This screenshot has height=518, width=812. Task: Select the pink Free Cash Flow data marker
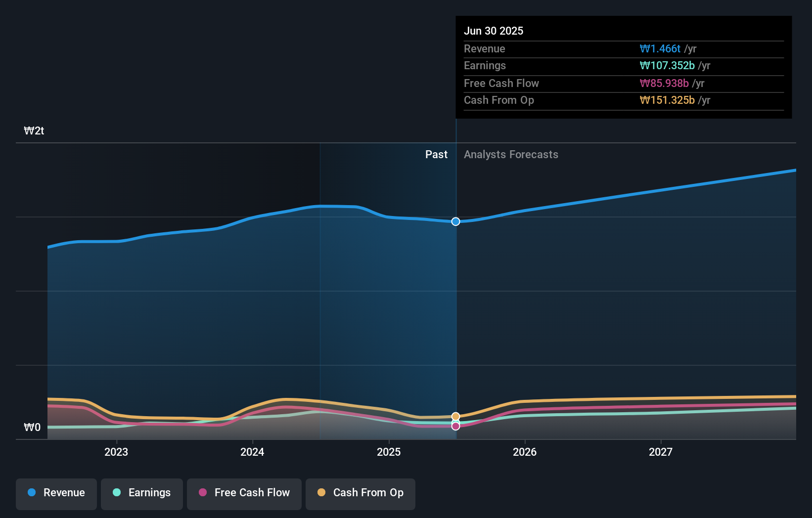click(x=455, y=426)
